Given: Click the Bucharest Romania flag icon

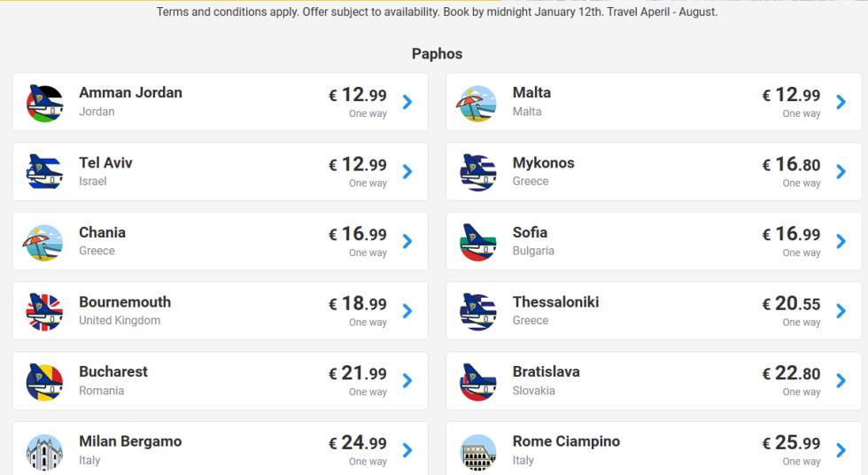Looking at the screenshot, I should [44, 381].
